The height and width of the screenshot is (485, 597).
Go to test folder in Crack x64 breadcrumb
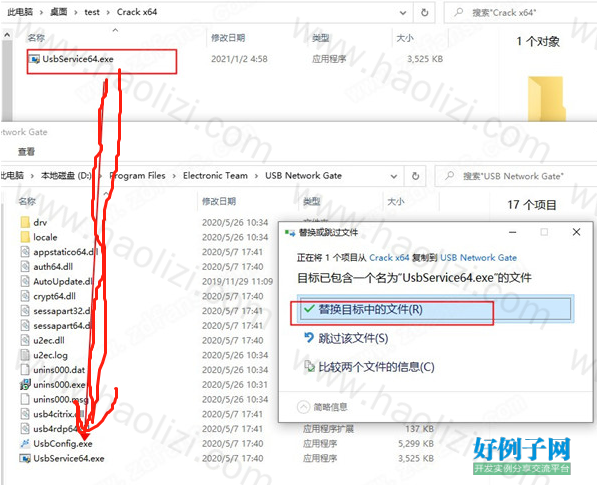[x=92, y=12]
